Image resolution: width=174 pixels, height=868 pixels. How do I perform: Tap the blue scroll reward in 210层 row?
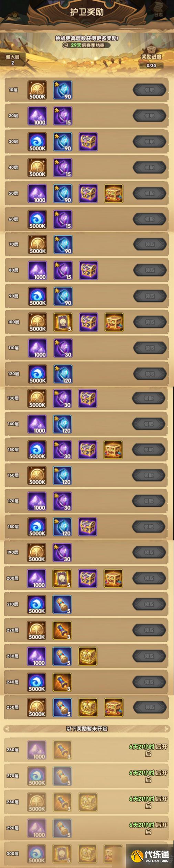coord(62,605)
